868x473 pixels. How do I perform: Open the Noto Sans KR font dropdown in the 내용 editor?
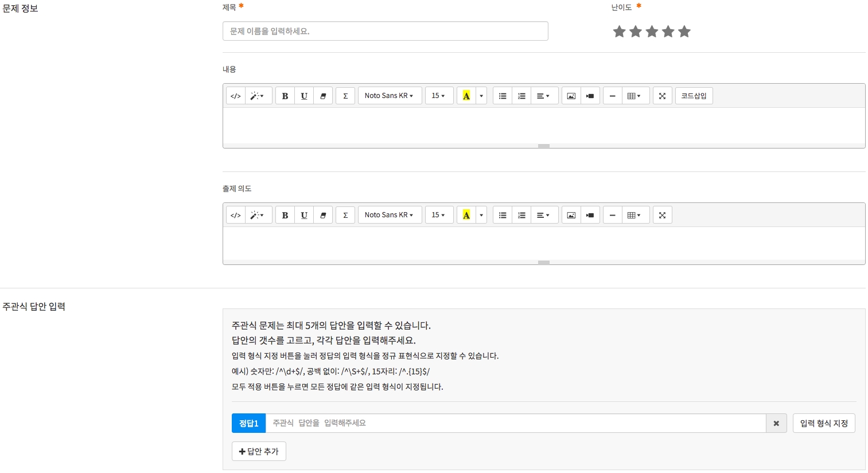(390, 96)
